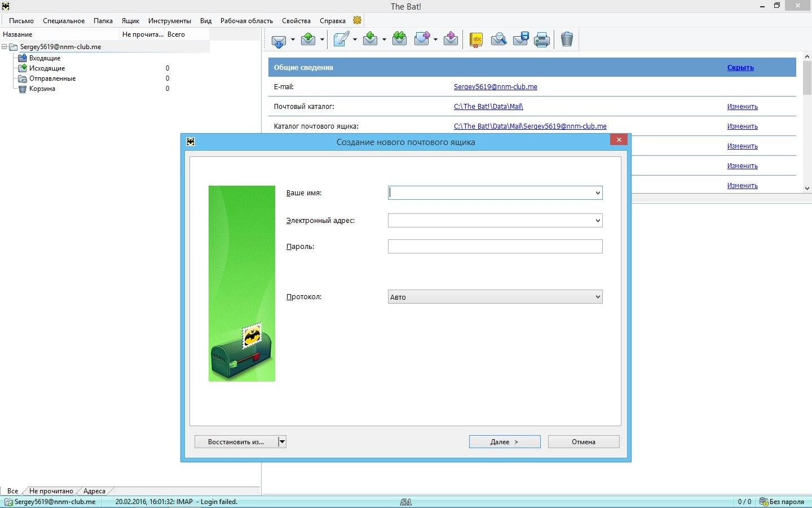Click the bat icon in the dialog title
The image size is (812, 508).
click(191, 142)
